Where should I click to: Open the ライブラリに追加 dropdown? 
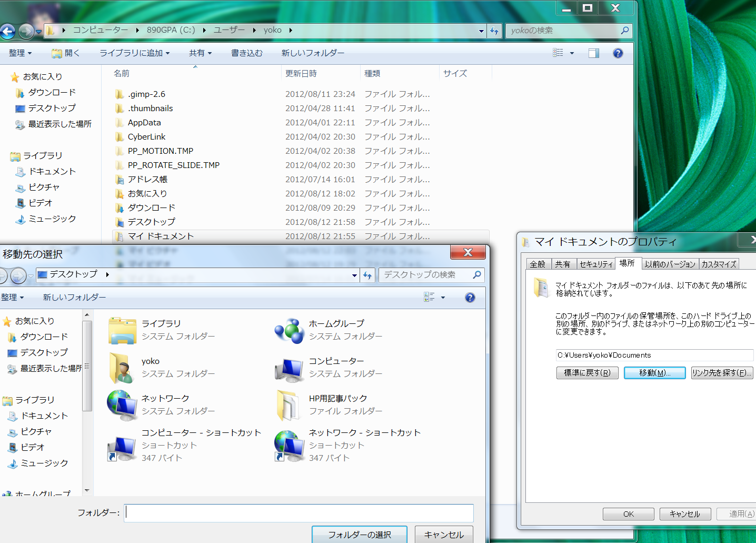pos(134,53)
